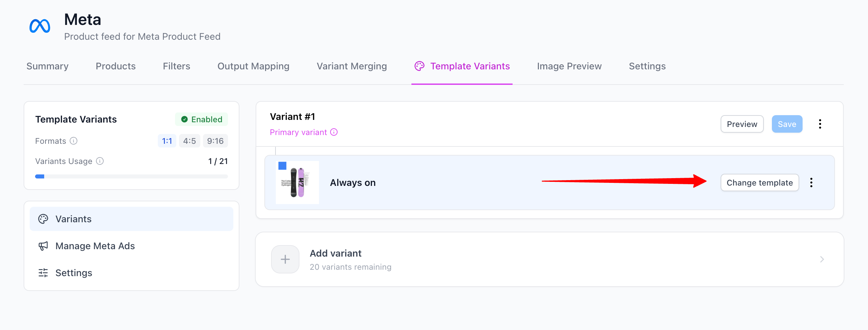Image resolution: width=868 pixels, height=330 pixels.
Task: Click the sliders icon next to Settings
Action: point(43,273)
